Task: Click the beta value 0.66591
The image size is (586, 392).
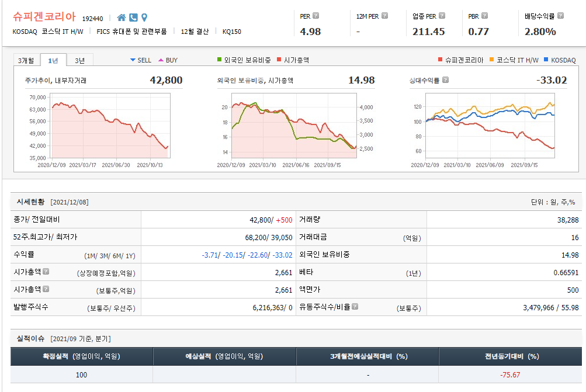Action: click(x=566, y=272)
